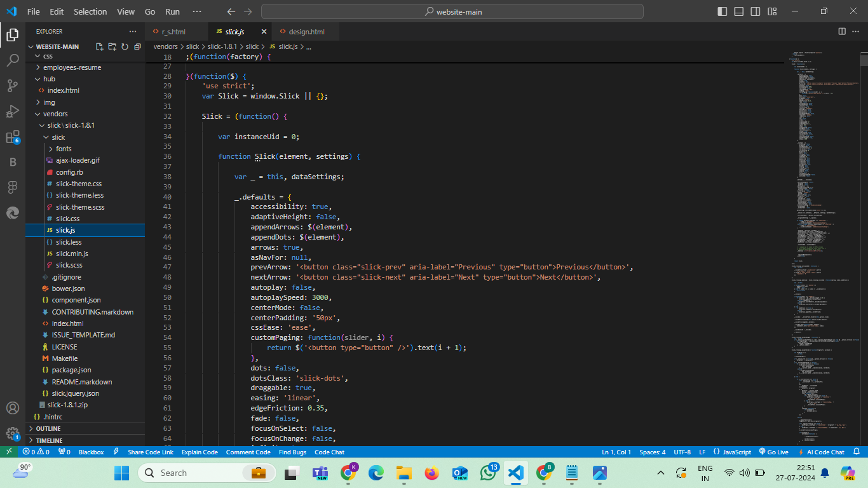The height and width of the screenshot is (488, 868).
Task: Collapse all folders in Explorer
Action: coord(137,47)
